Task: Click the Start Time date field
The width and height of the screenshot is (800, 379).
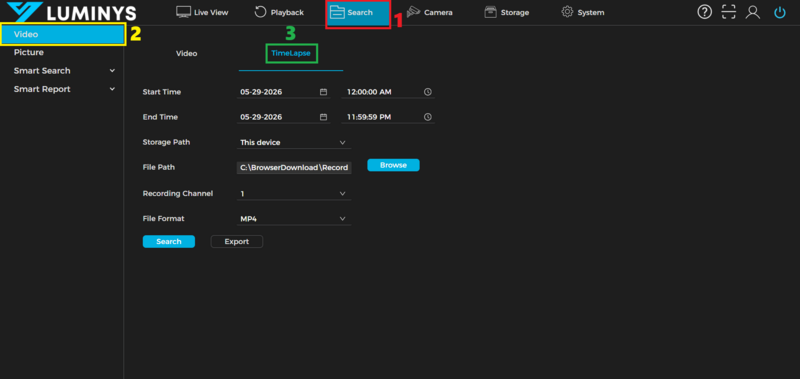Action: click(283, 92)
